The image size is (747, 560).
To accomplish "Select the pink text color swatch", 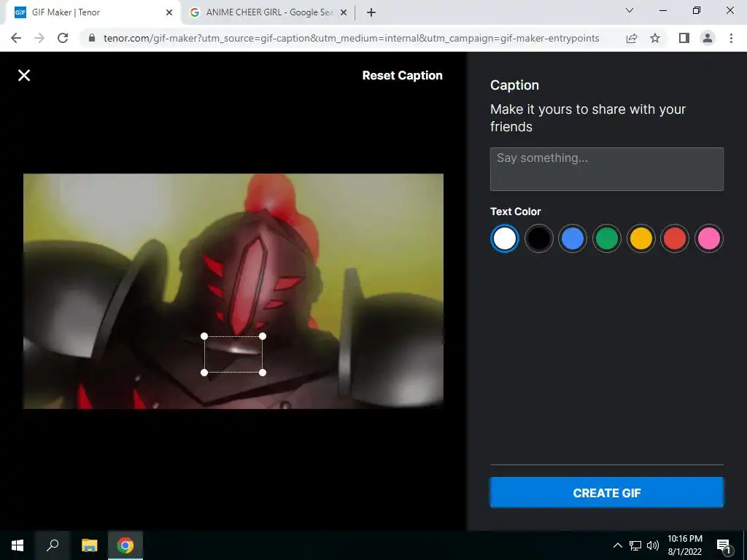I will pos(709,238).
